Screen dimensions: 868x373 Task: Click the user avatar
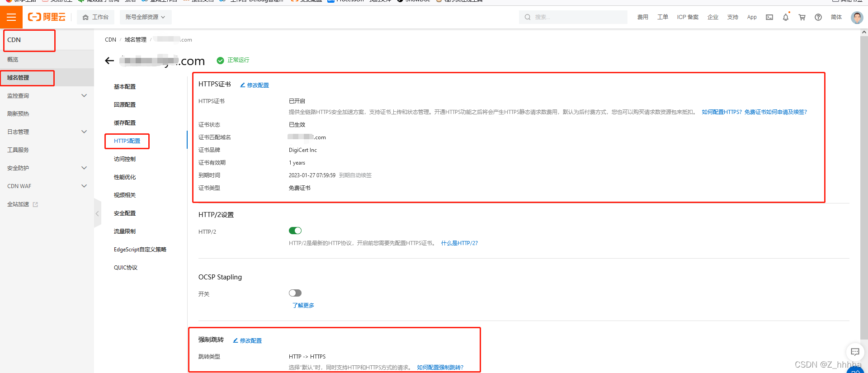click(857, 17)
